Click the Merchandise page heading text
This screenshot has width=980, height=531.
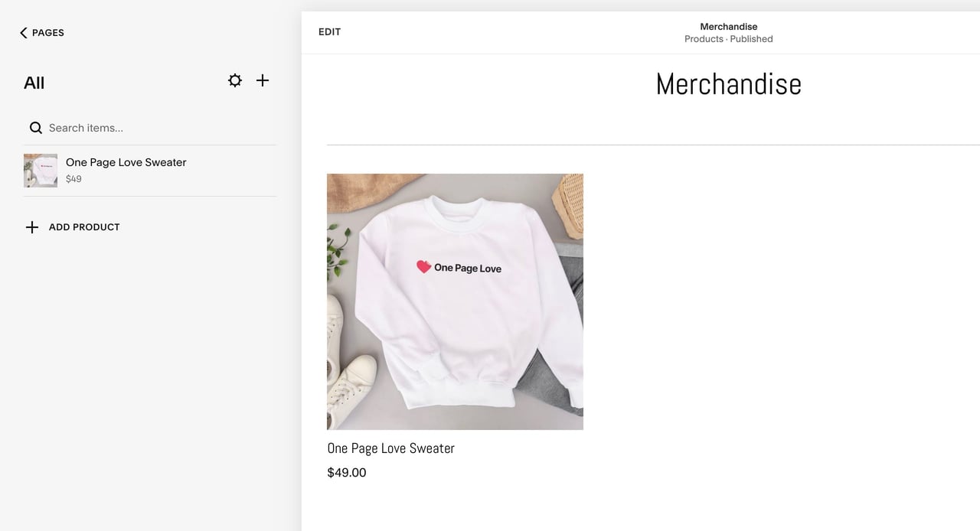click(728, 84)
